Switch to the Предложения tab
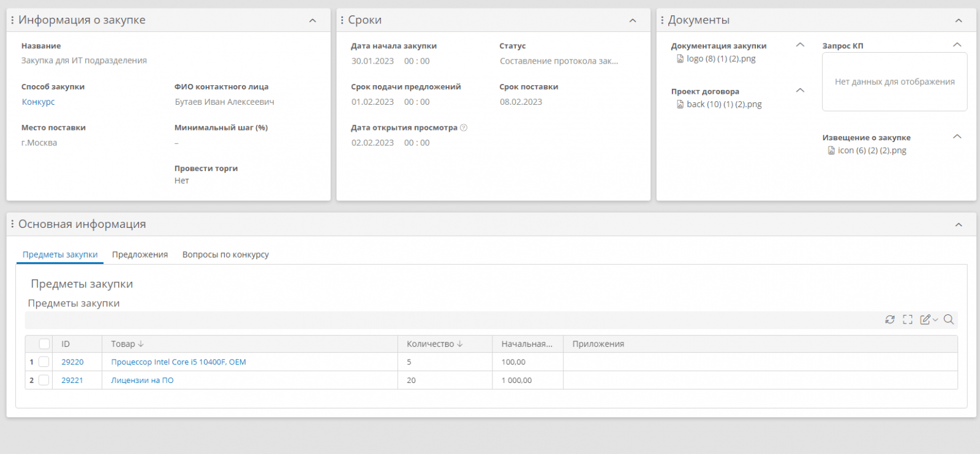The height and width of the screenshot is (454, 980). coord(140,255)
